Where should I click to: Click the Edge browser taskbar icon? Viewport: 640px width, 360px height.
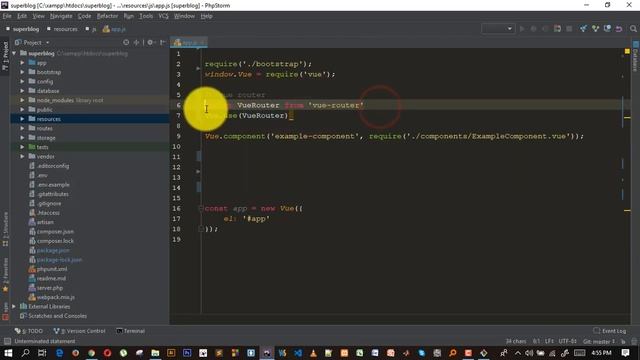60,353
